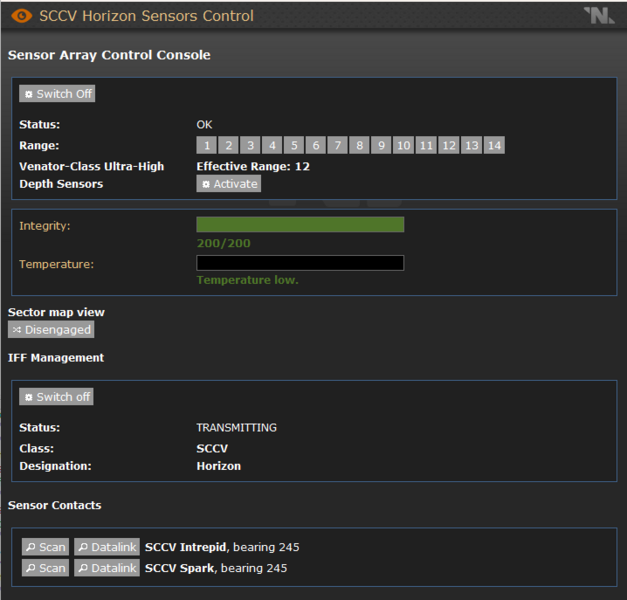
Task: Open Datalink with SCCV Spark
Action: pos(106,568)
